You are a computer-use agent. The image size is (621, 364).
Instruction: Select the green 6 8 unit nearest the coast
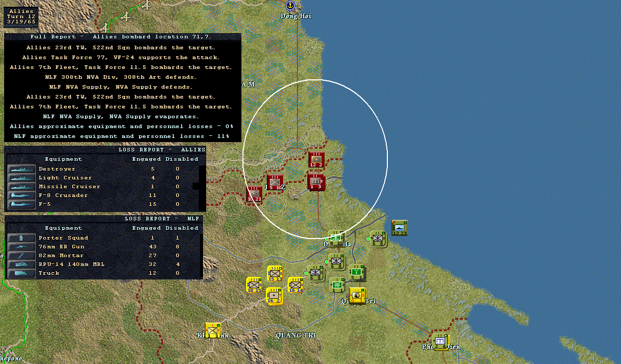tap(378, 239)
